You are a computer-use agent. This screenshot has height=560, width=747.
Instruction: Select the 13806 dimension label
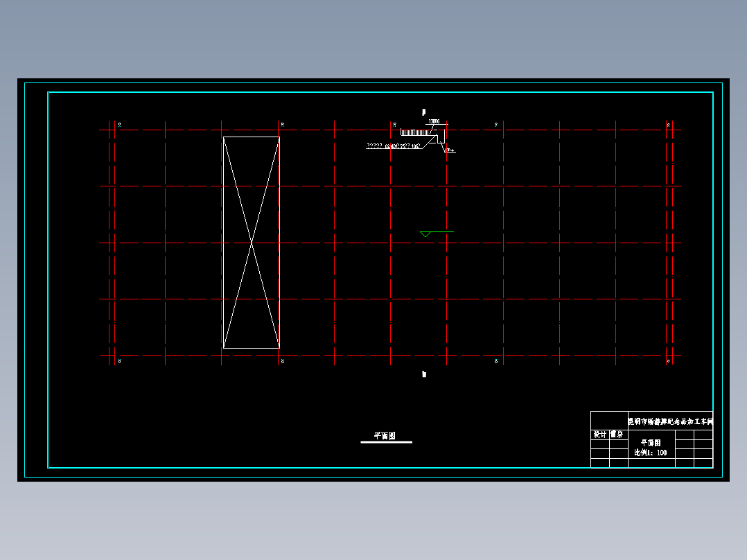click(434, 121)
